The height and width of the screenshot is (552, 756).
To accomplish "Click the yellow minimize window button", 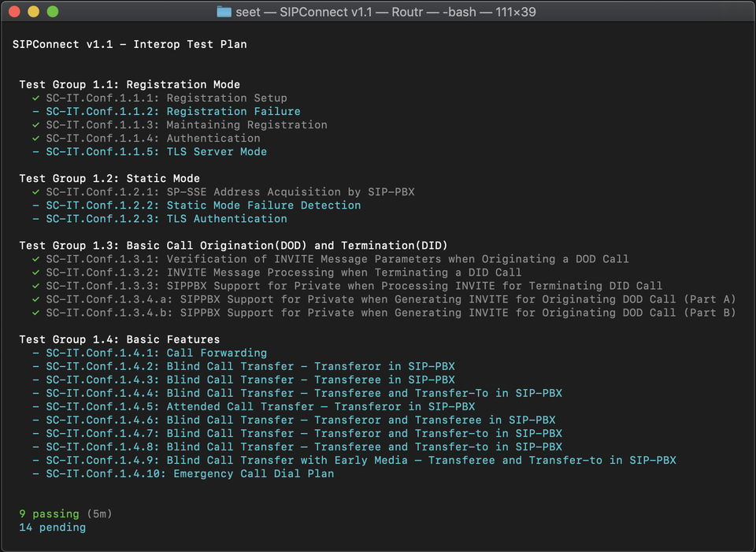I will pyautogui.click(x=33, y=12).
